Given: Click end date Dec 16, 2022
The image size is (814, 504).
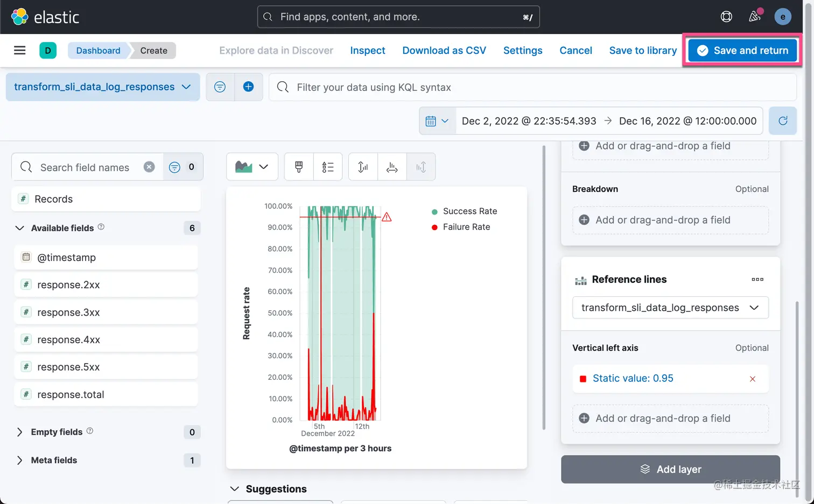Looking at the screenshot, I should (687, 121).
